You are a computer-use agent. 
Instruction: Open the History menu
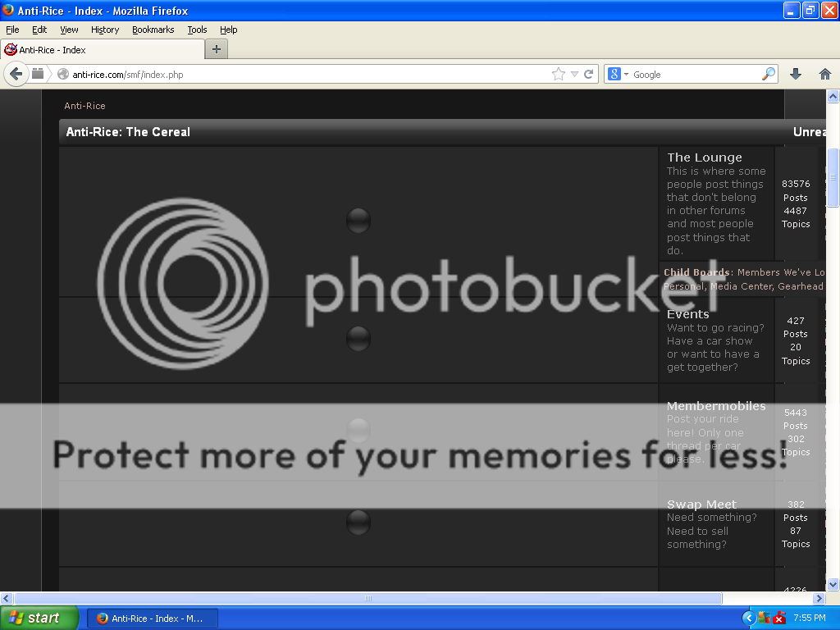tap(105, 30)
